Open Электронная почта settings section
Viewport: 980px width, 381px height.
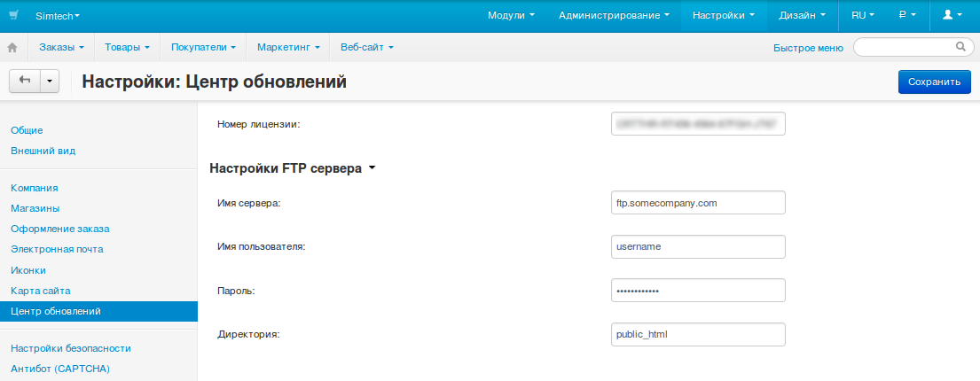pyautogui.click(x=57, y=249)
